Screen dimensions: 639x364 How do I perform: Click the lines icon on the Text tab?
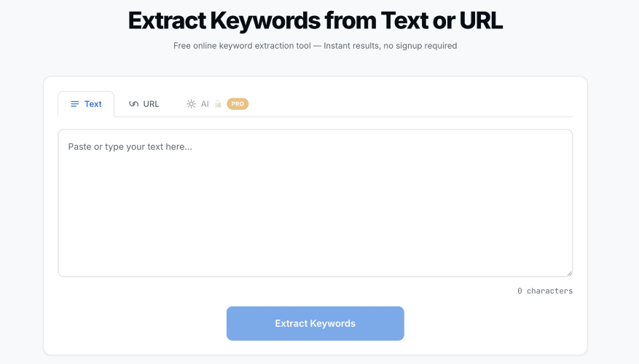click(74, 104)
